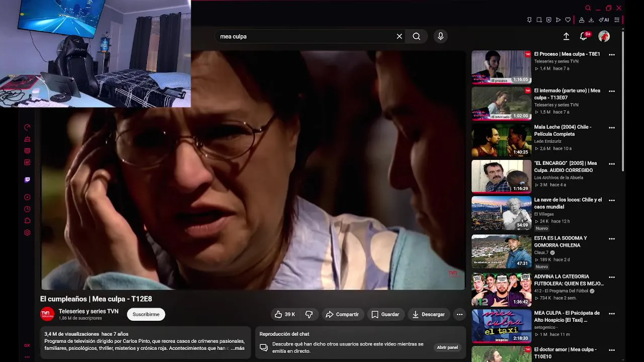This screenshot has height=362, width=644.
Task: Like the video with 39 K thumbs up
Action: (285, 314)
